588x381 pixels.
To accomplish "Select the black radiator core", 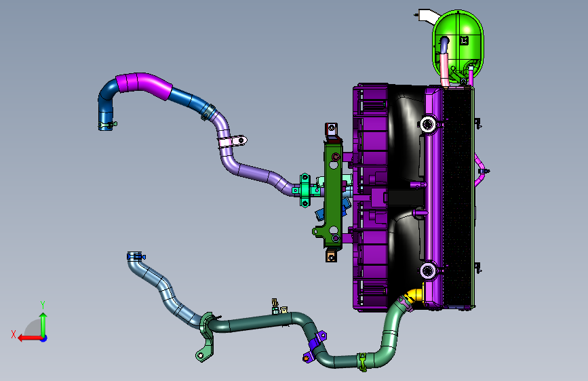I will click(x=458, y=197).
